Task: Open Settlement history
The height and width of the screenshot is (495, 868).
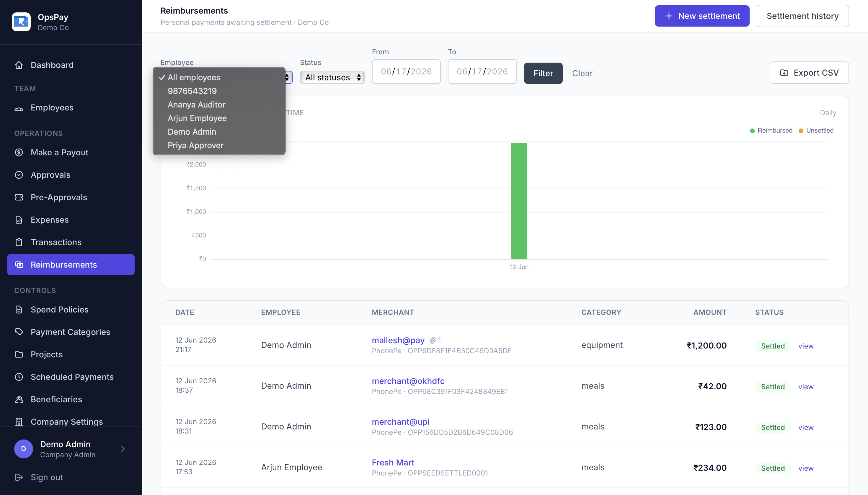Action: [802, 16]
